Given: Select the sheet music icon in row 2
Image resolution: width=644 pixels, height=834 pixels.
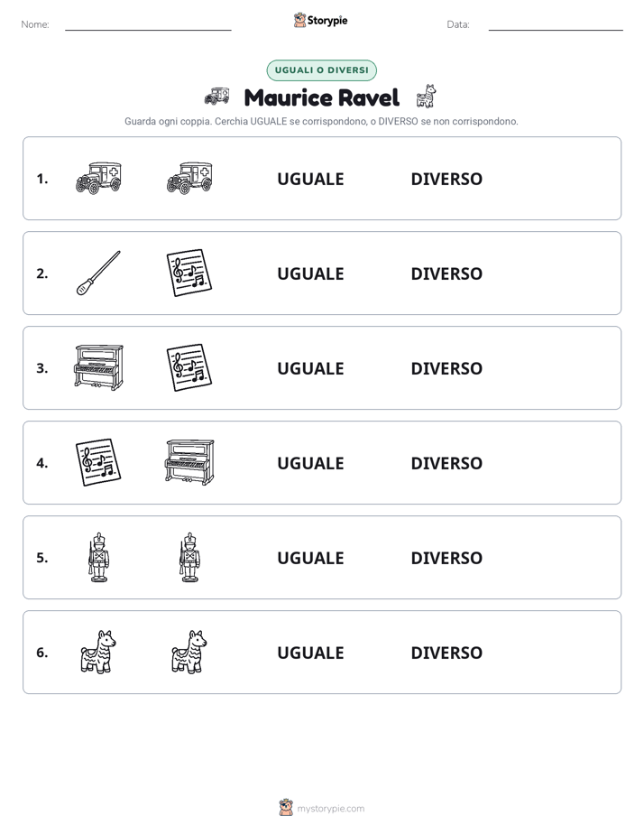Looking at the screenshot, I should click(189, 273).
